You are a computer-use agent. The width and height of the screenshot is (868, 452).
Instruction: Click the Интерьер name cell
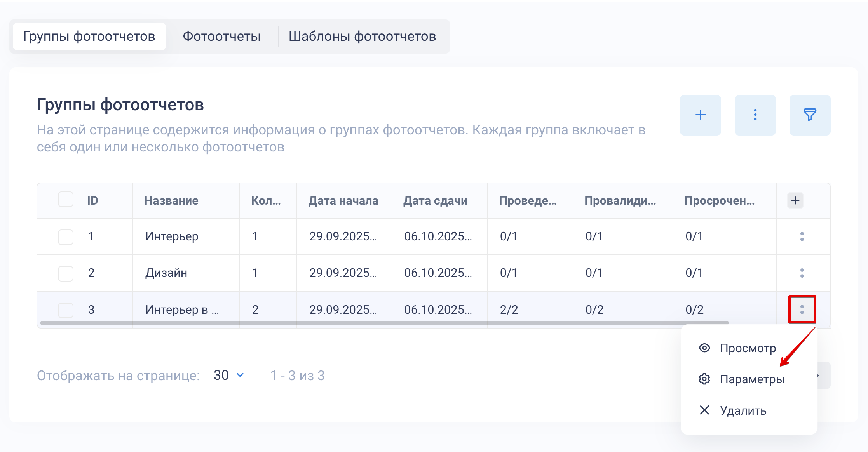pyautogui.click(x=172, y=236)
